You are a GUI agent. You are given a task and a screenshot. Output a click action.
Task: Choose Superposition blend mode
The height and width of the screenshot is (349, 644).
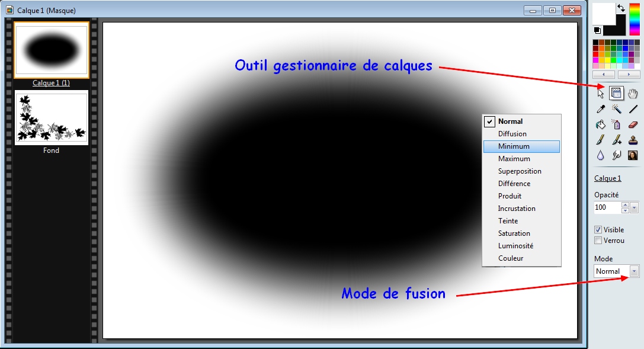[x=521, y=171]
